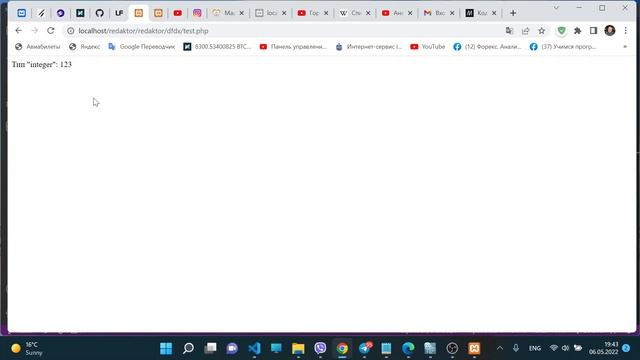
Task: Open the Extensions puzzle menu
Action: (578, 31)
